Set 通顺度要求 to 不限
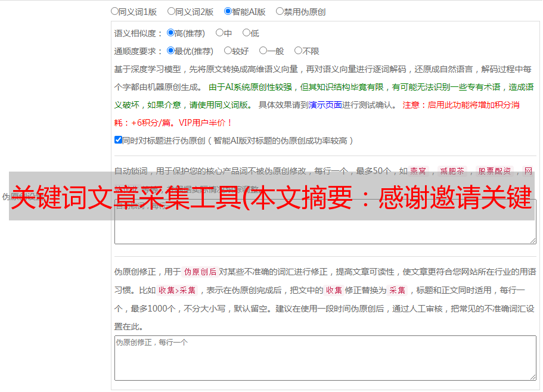 298,51
